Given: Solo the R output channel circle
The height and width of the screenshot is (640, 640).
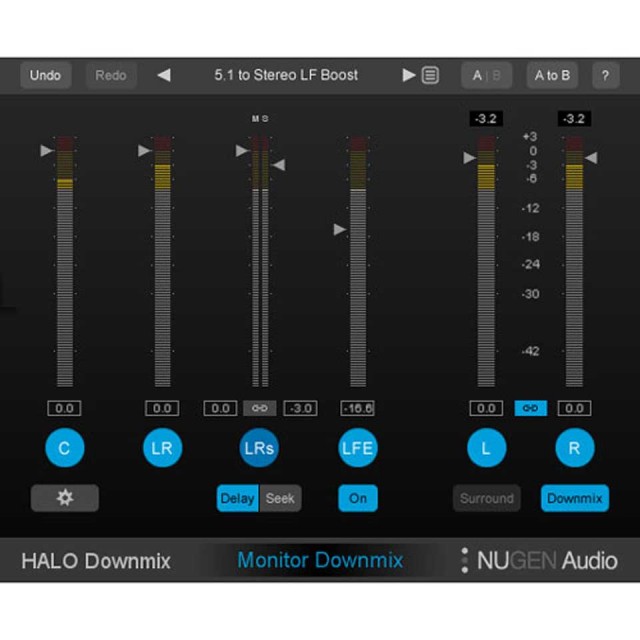Looking at the screenshot, I should pyautogui.click(x=575, y=448).
